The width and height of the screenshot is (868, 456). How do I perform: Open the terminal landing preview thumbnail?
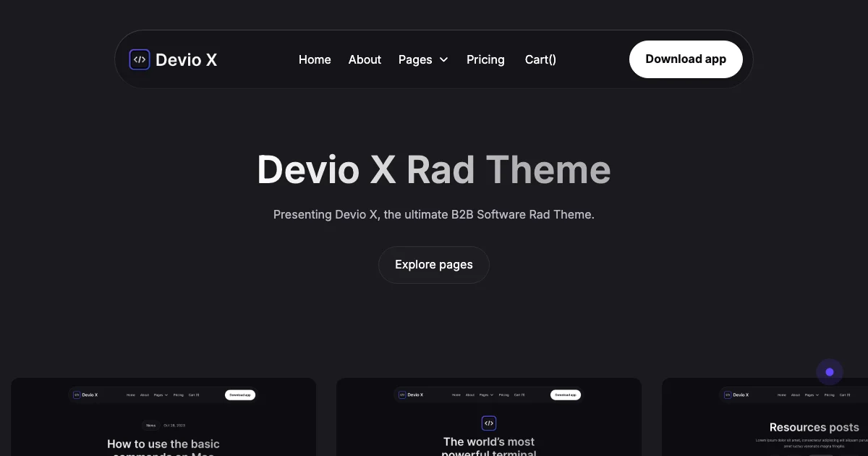pyautogui.click(x=489, y=417)
